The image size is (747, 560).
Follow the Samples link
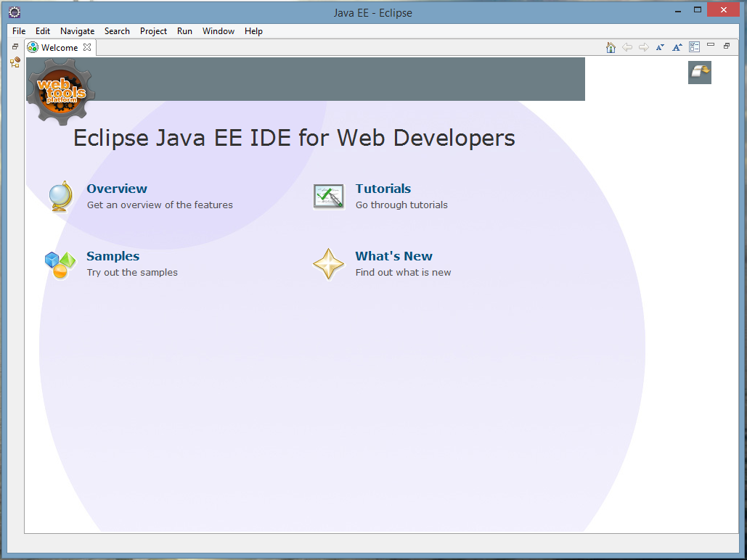tap(113, 256)
